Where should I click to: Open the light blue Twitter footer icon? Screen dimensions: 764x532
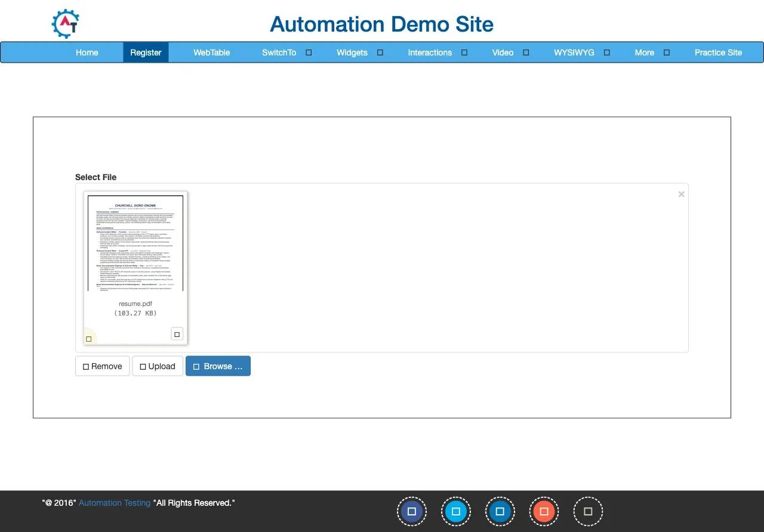pos(455,511)
